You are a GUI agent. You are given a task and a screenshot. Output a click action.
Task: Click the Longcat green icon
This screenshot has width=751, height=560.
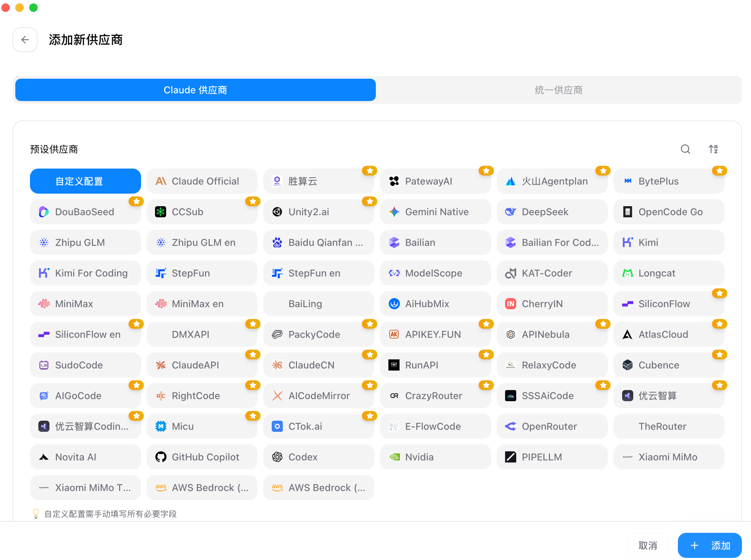[627, 273]
